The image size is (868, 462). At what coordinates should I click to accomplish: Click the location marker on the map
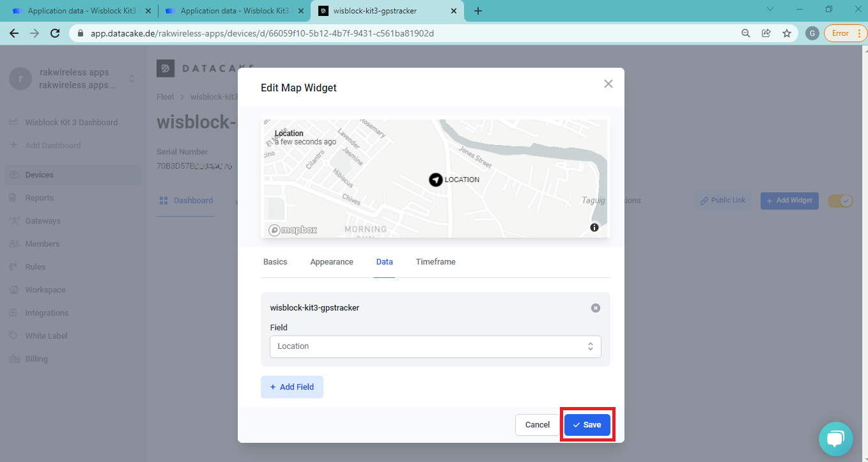435,180
